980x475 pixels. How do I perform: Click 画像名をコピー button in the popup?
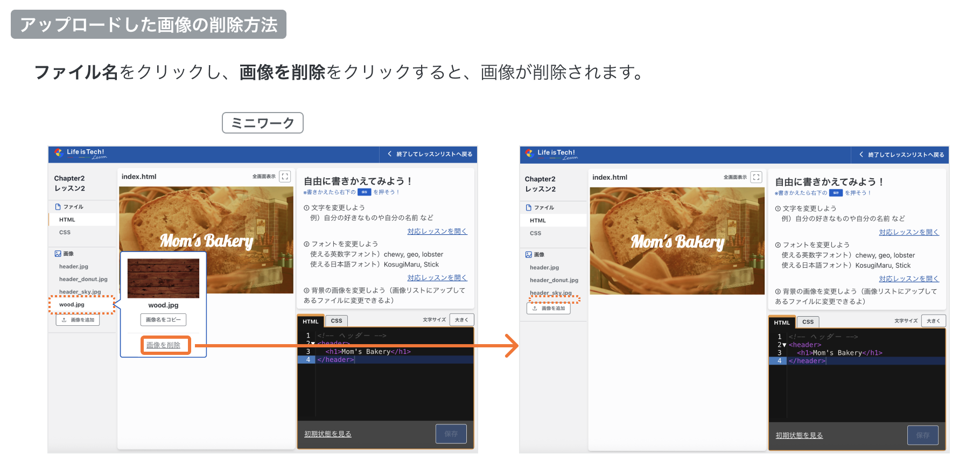coord(163,320)
